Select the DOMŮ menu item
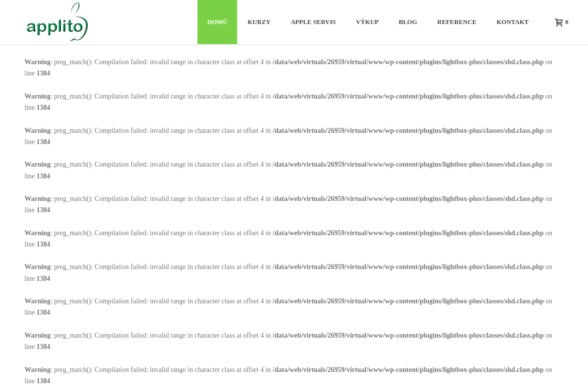This screenshot has width=588, height=392. pyautogui.click(x=217, y=22)
